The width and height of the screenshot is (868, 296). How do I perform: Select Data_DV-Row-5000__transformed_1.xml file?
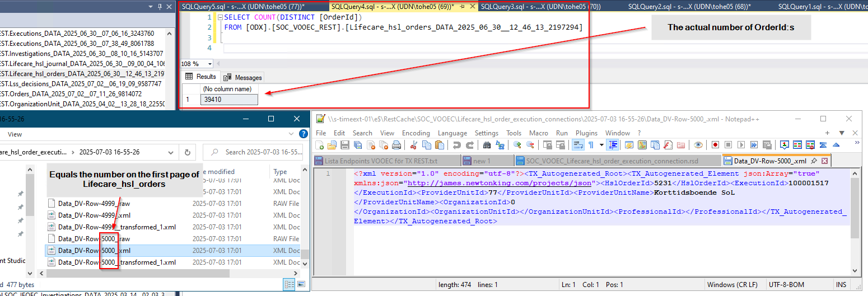[x=117, y=262]
